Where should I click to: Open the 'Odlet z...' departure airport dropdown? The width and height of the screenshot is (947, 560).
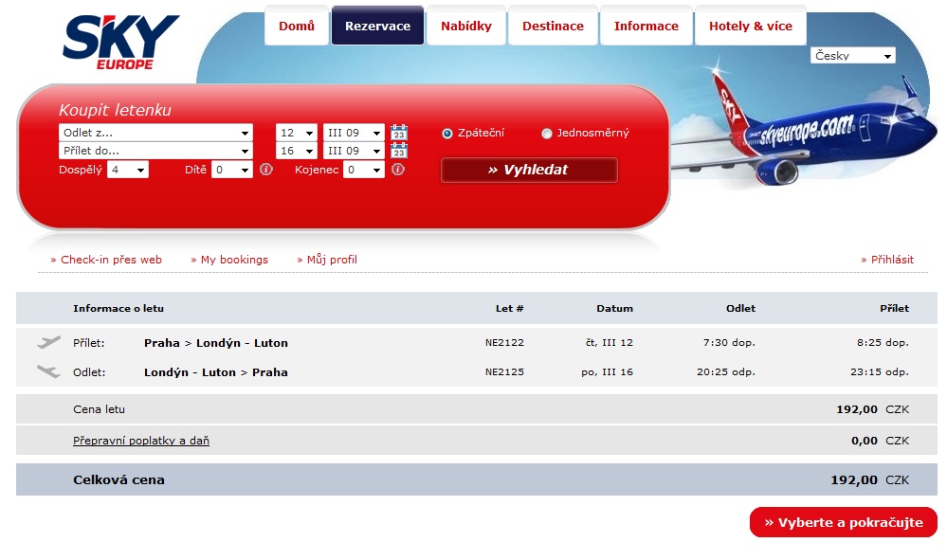pos(155,133)
